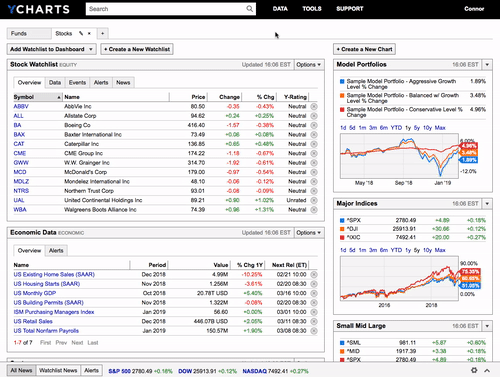
Task: Sort the table by Symbol column
Action: point(37,97)
